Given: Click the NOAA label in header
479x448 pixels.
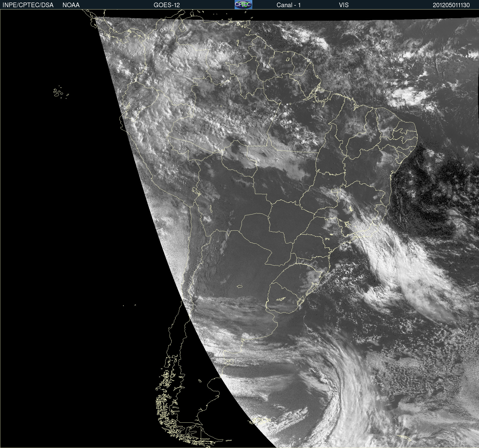Looking at the screenshot, I should pos(71,5).
